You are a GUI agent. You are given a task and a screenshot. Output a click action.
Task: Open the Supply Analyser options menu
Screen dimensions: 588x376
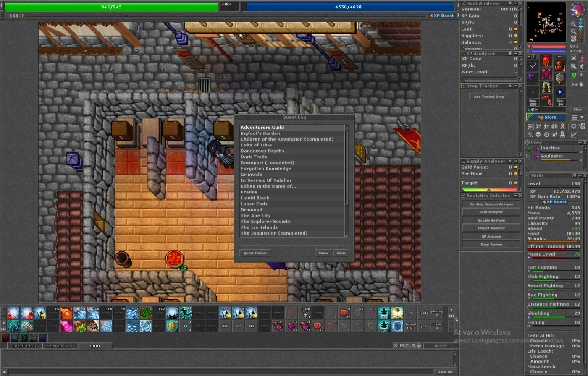pyautogui.click(x=510, y=161)
